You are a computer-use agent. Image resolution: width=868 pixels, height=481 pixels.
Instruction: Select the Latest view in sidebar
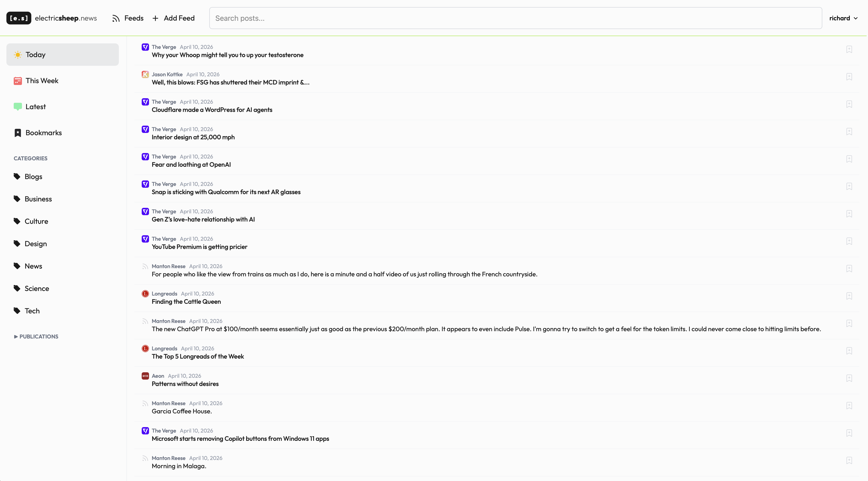pyautogui.click(x=35, y=107)
